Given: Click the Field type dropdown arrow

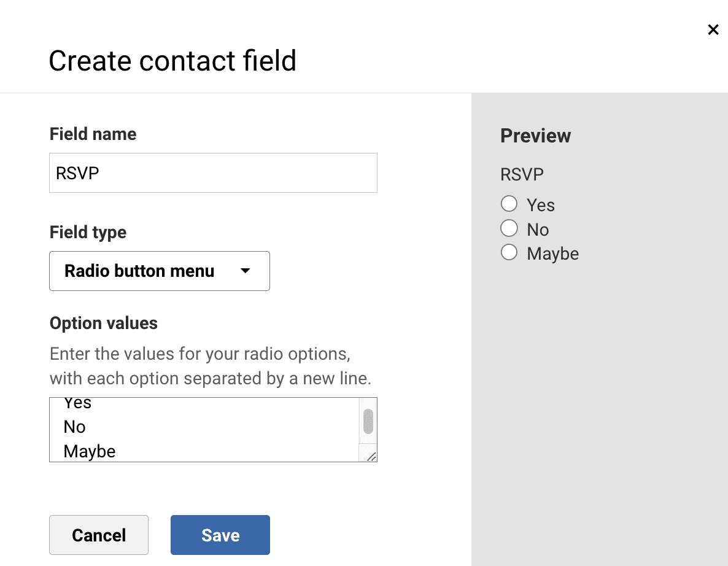Looking at the screenshot, I should [245, 271].
